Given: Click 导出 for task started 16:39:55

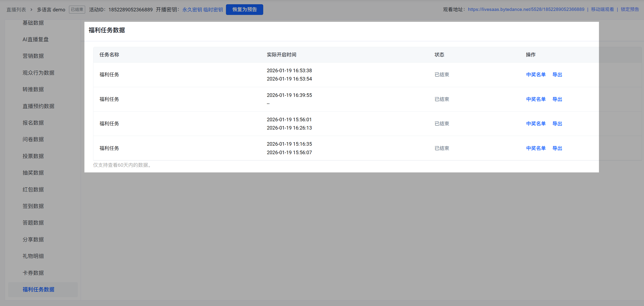Looking at the screenshot, I should click(x=557, y=99).
